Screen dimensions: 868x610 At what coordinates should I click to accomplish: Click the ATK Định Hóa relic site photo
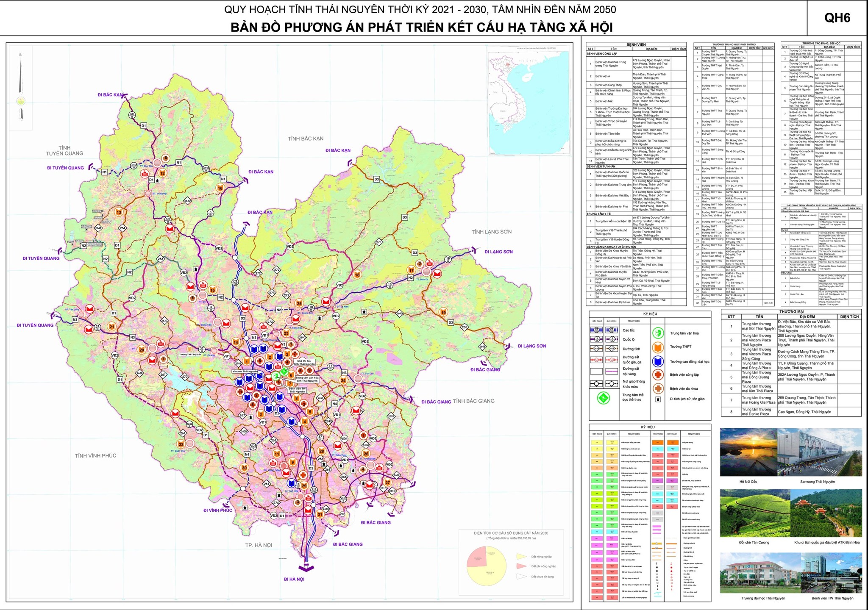coord(826,513)
